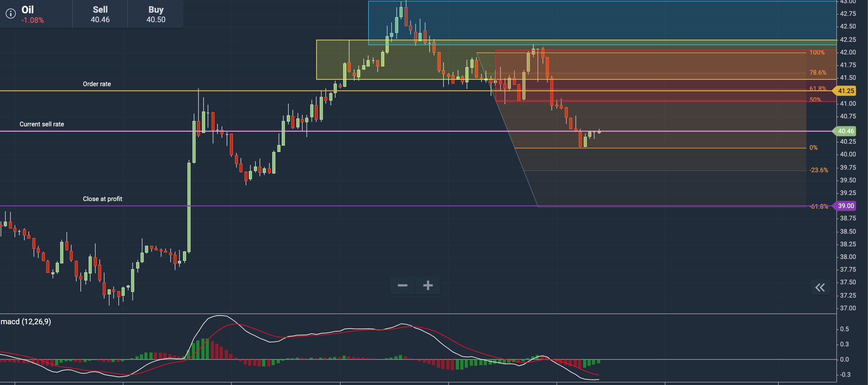Image resolution: width=868 pixels, height=385 pixels.
Task: Click the Order rate line label
Action: click(x=97, y=84)
